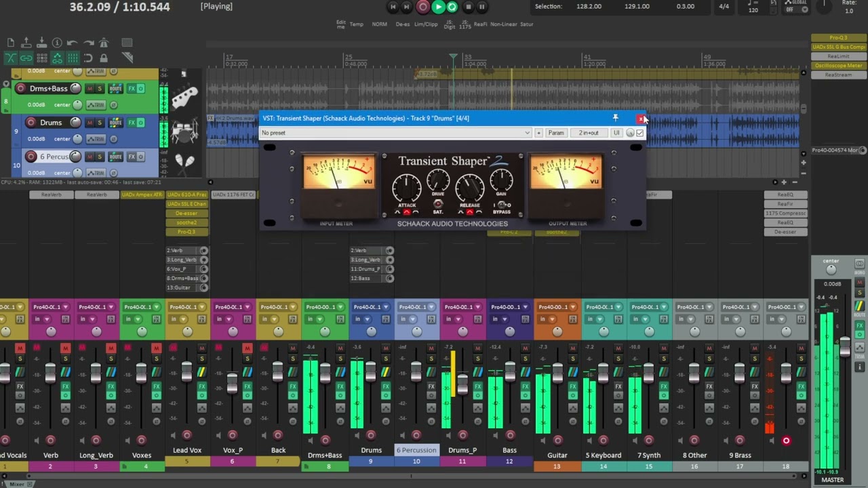Click the Redo arrow icon

88,43
